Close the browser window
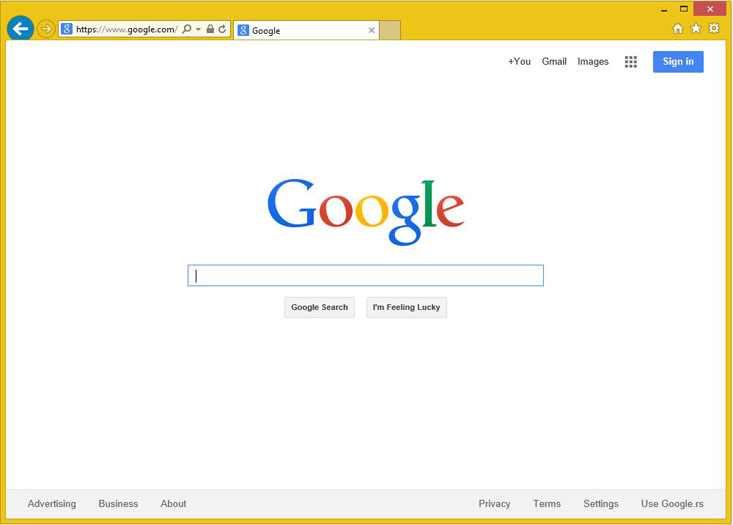The width and height of the screenshot is (733, 525). pyautogui.click(x=710, y=9)
